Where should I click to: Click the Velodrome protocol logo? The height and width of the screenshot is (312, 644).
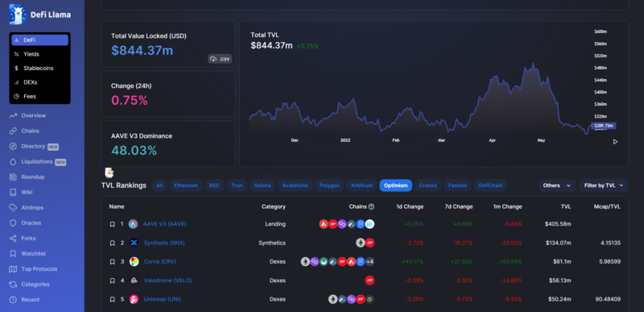(x=134, y=281)
